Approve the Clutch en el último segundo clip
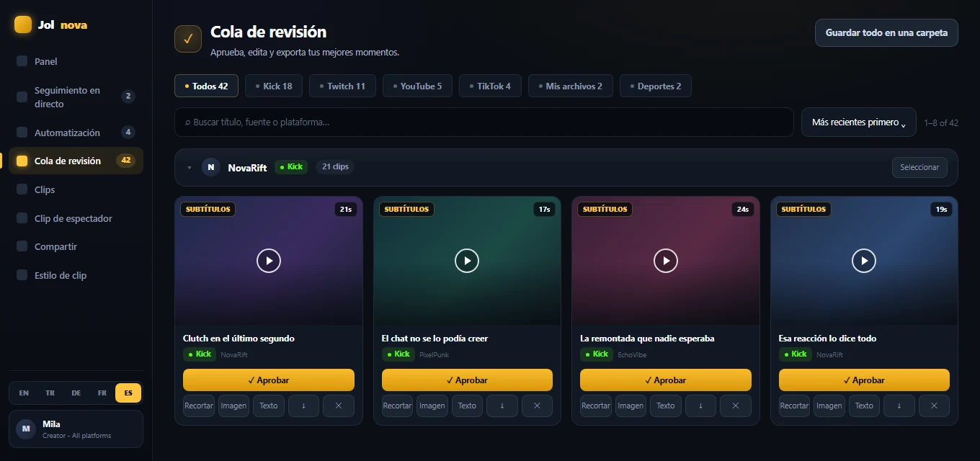 click(269, 380)
